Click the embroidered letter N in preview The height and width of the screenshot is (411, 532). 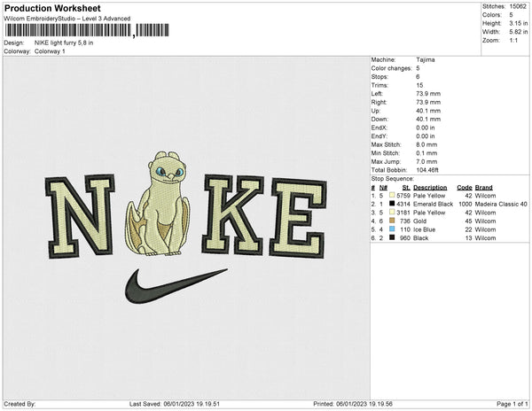[80, 216]
